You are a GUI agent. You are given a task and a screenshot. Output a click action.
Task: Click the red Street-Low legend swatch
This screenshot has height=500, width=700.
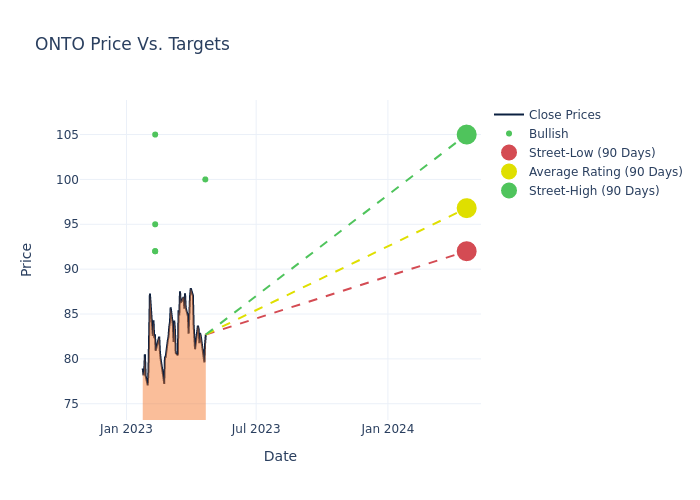point(509,153)
